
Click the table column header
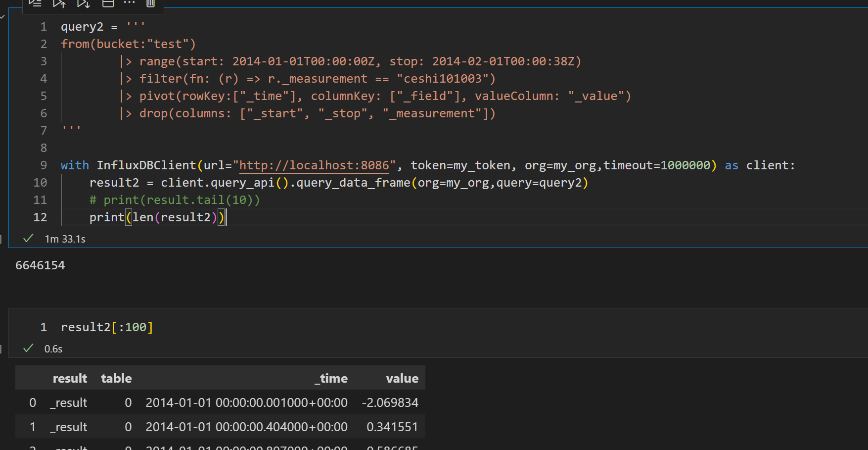tap(116, 378)
